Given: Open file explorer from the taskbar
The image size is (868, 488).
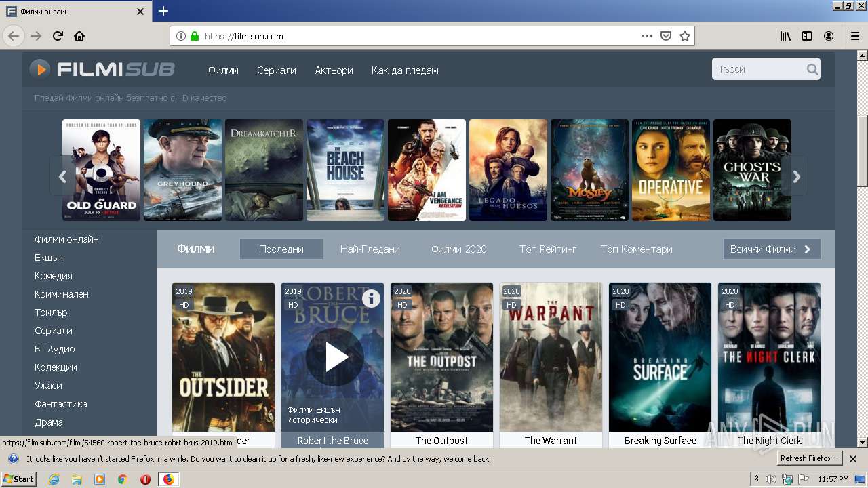Looking at the screenshot, I should click(77, 479).
